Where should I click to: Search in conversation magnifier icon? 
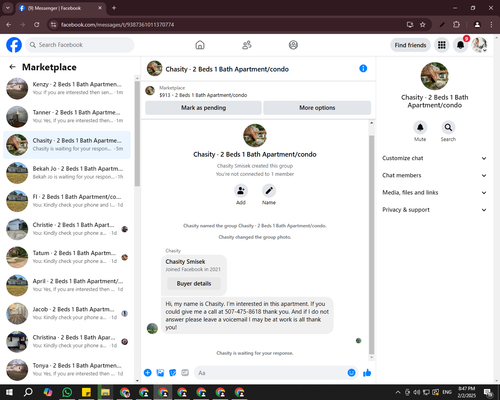(x=448, y=127)
